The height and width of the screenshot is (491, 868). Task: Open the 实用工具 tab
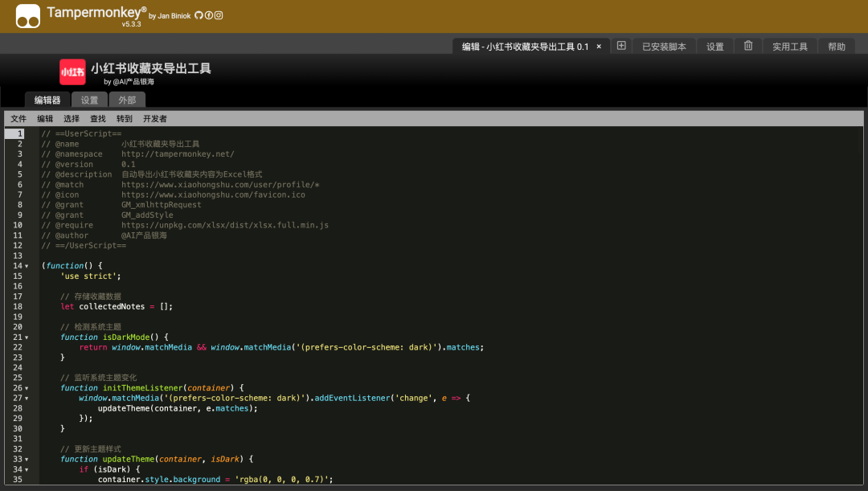coord(790,47)
